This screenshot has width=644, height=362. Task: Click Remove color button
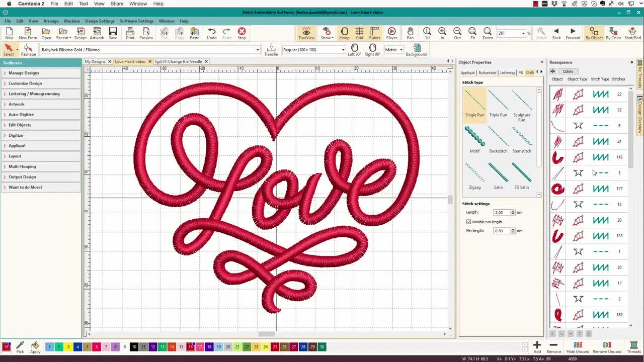(553, 347)
